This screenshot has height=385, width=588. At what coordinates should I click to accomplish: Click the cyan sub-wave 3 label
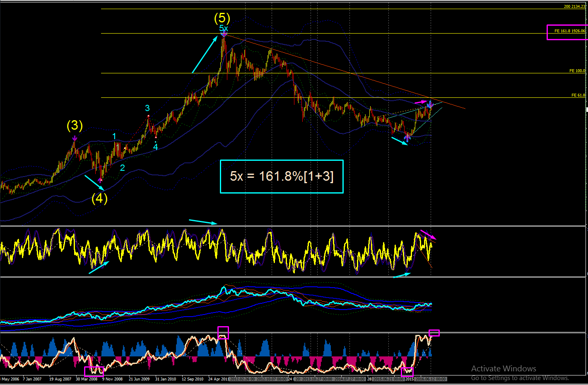[147, 108]
